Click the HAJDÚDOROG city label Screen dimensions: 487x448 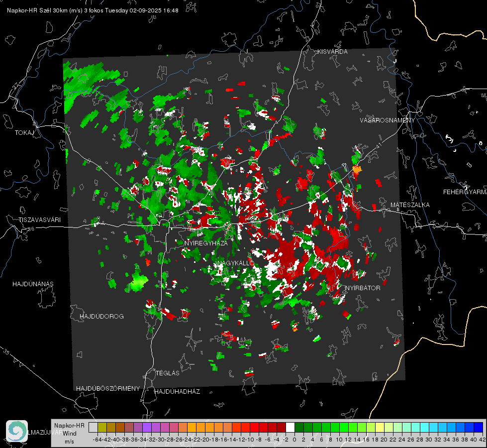point(101,317)
